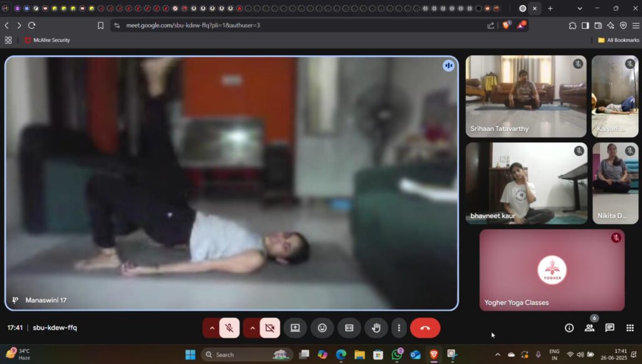Raise hand in the meeting
The height and width of the screenshot is (364, 642).
tap(376, 328)
